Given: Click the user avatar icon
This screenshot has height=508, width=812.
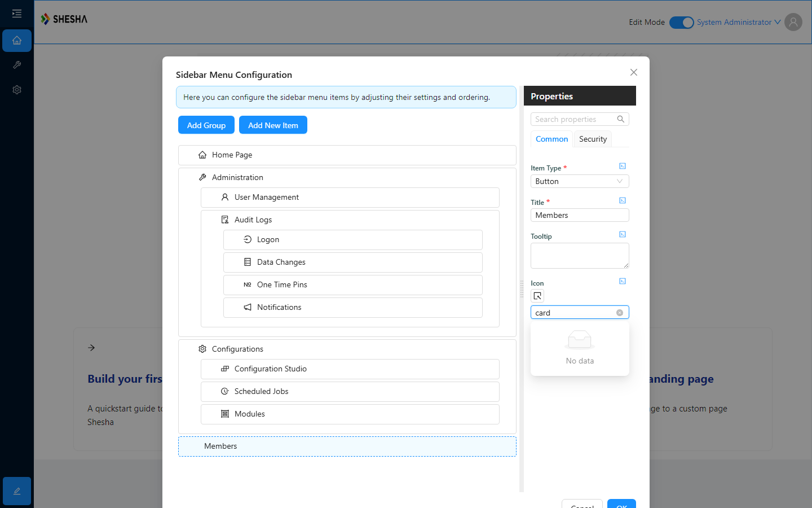Looking at the screenshot, I should click(x=793, y=22).
